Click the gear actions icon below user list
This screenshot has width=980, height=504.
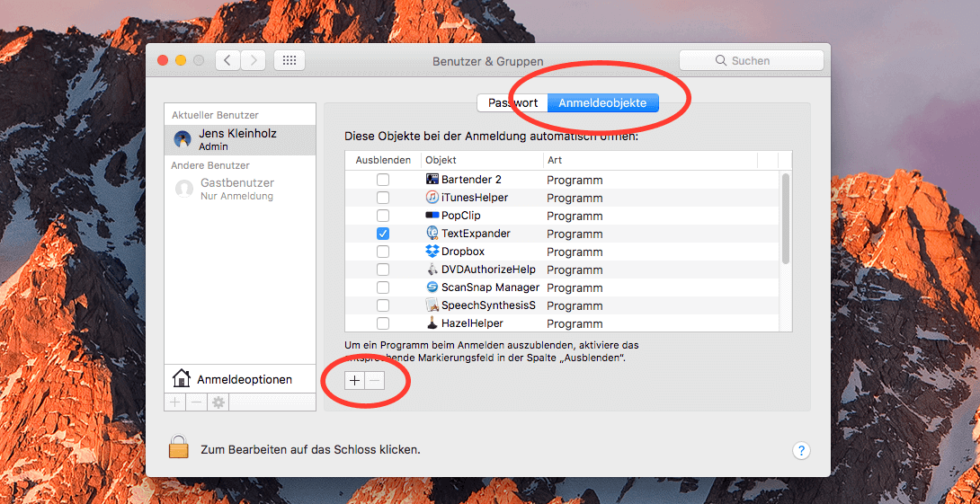click(218, 402)
